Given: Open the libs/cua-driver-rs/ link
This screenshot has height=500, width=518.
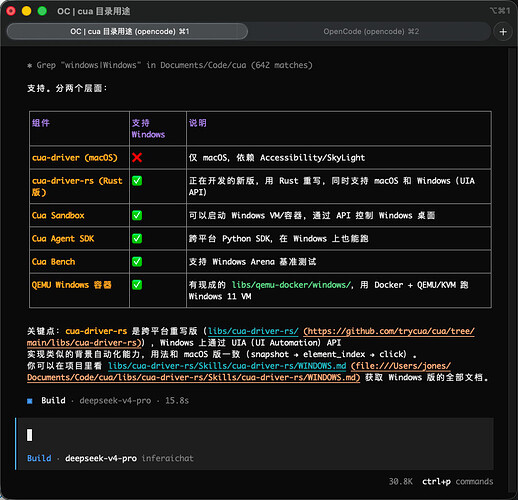Looking at the screenshot, I should point(253,331).
